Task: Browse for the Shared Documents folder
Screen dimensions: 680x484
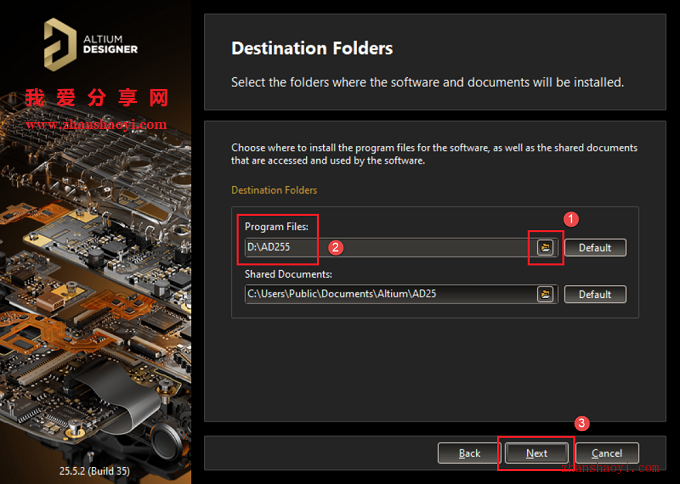Action: (x=545, y=294)
